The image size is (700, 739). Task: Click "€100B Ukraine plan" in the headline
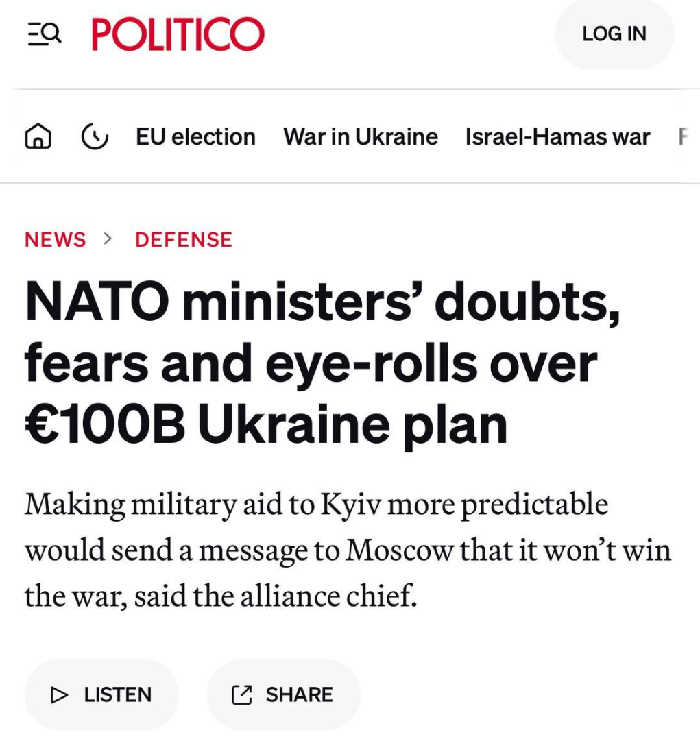[266, 426]
